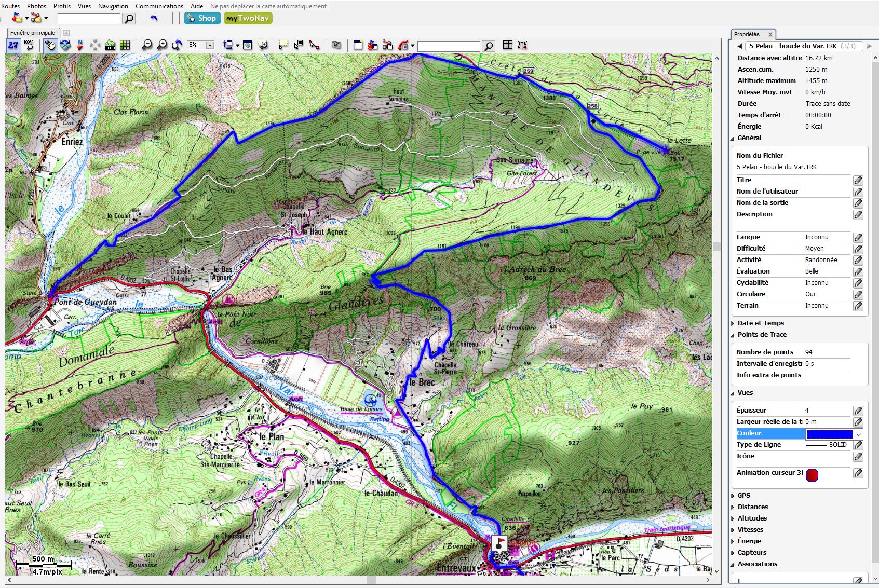Viewport: 879px width, 588px height.
Task: Open the myTwoNav button
Action: (248, 18)
